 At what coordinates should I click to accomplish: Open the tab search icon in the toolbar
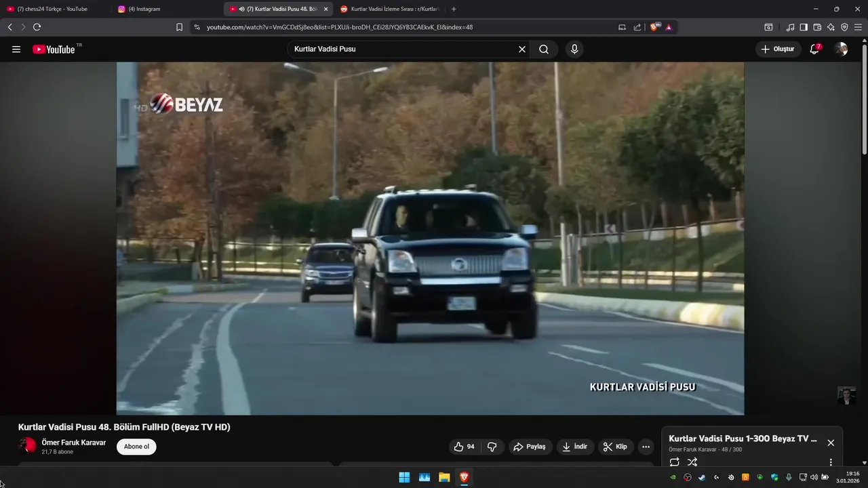[768, 27]
